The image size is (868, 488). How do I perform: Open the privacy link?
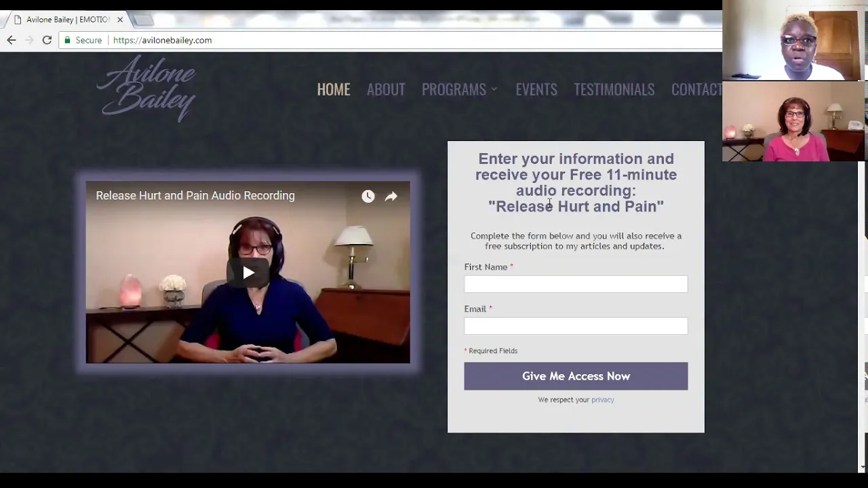[x=602, y=400]
